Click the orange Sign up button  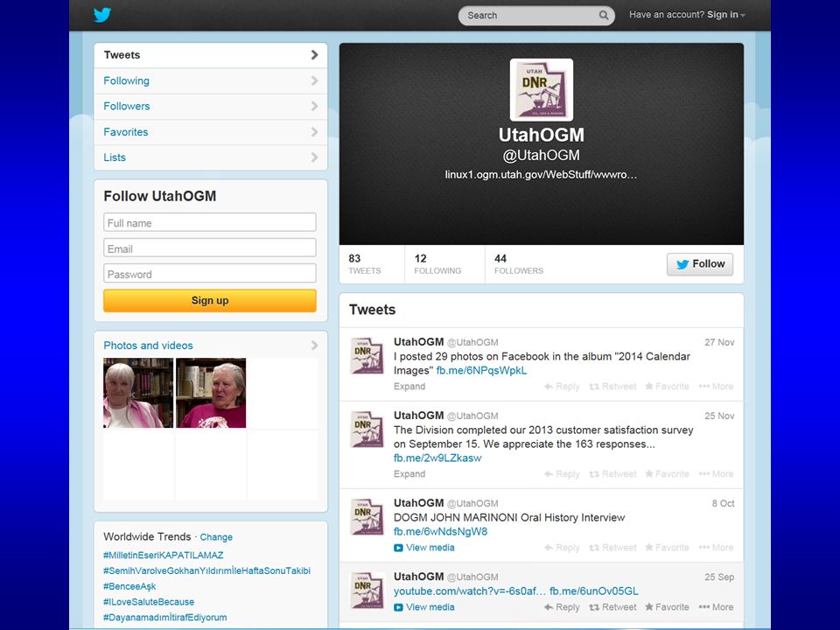tap(210, 300)
